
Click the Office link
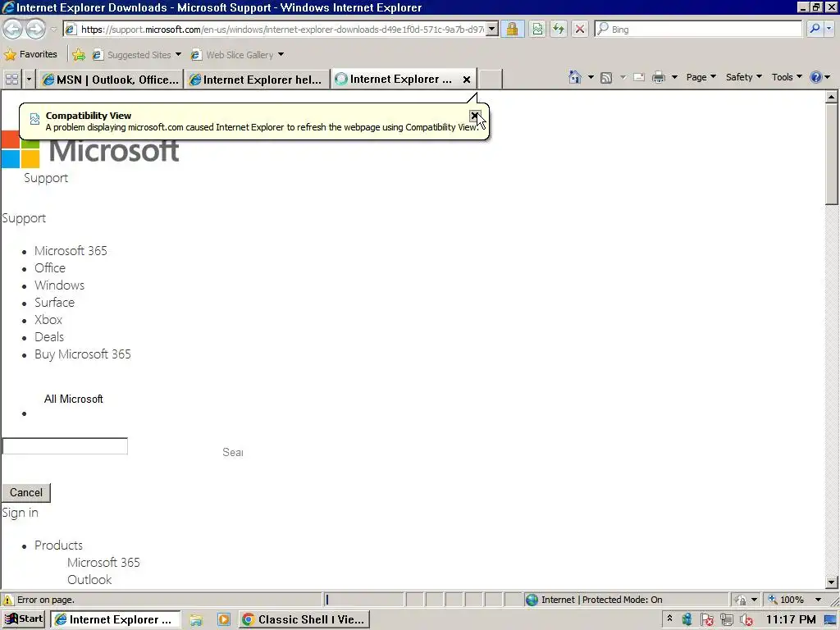click(x=50, y=268)
